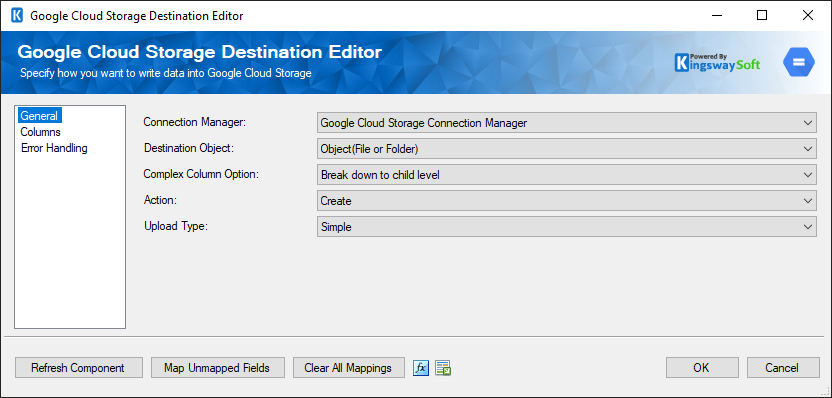This screenshot has height=398, width=832.
Task: Open the Action dropdown showing Create
Action: pos(567,201)
